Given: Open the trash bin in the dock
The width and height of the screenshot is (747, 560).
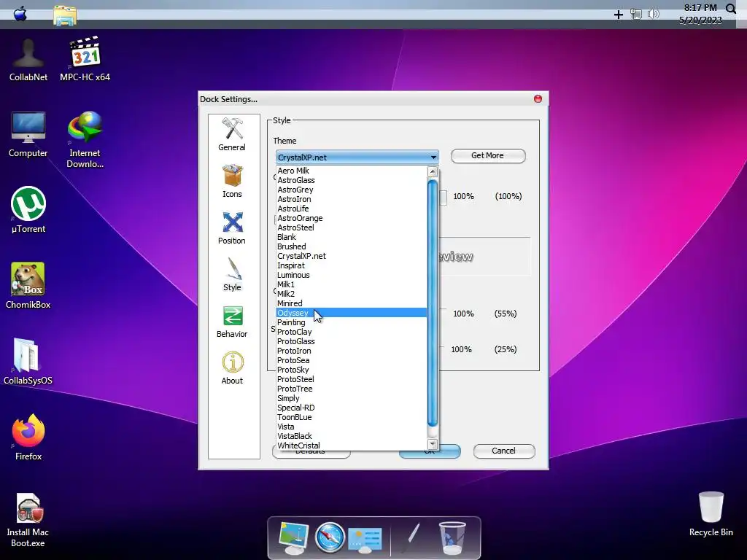Looking at the screenshot, I should point(452,538).
